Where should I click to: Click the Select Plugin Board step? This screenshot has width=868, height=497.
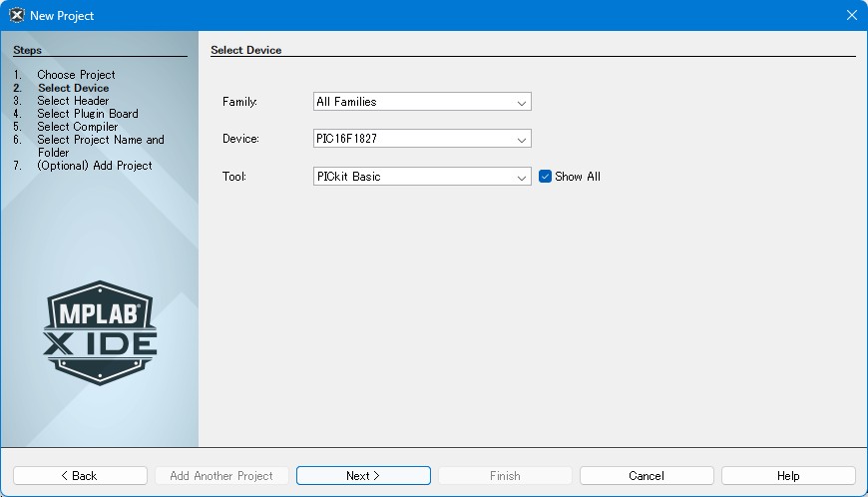(88, 114)
